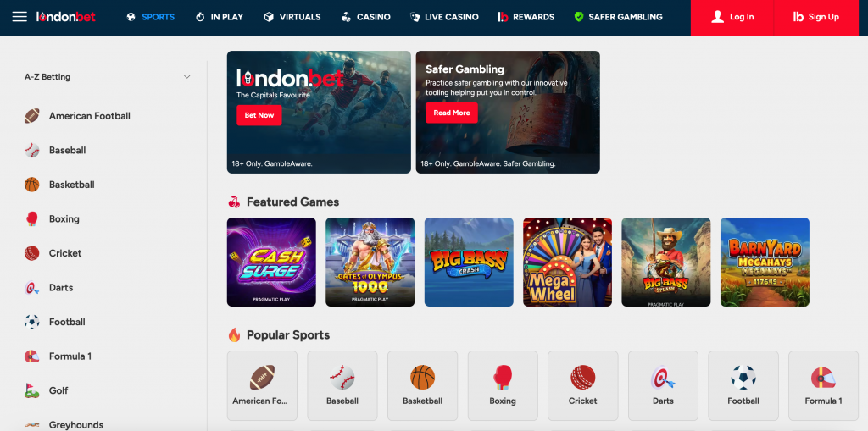Open the Formula 1 helmet icon in sidebar
868x431 pixels.
(x=32, y=356)
